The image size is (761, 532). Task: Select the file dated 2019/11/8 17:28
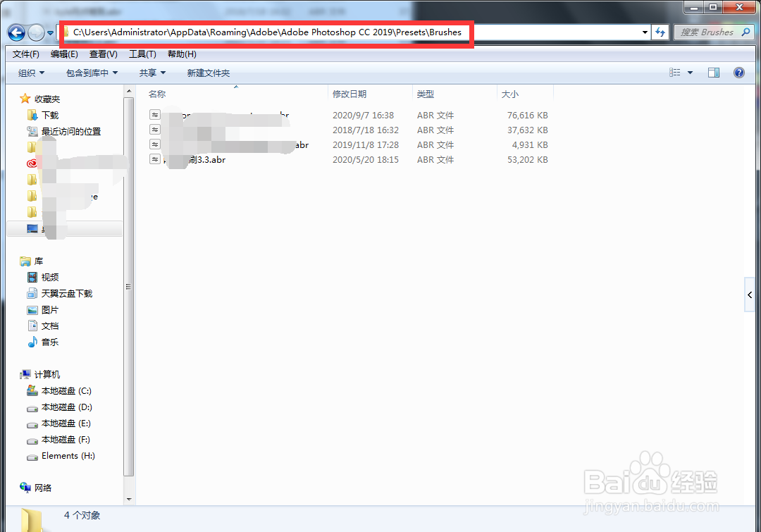(x=349, y=144)
